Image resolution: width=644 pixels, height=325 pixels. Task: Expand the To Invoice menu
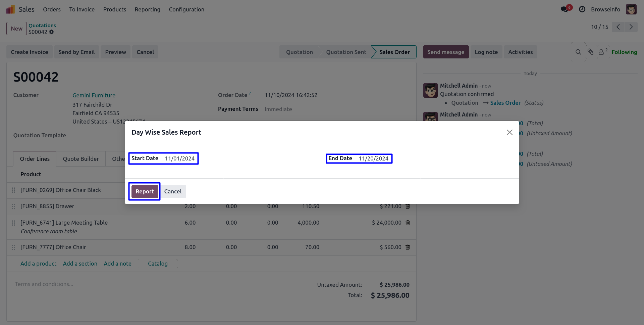[x=82, y=9]
